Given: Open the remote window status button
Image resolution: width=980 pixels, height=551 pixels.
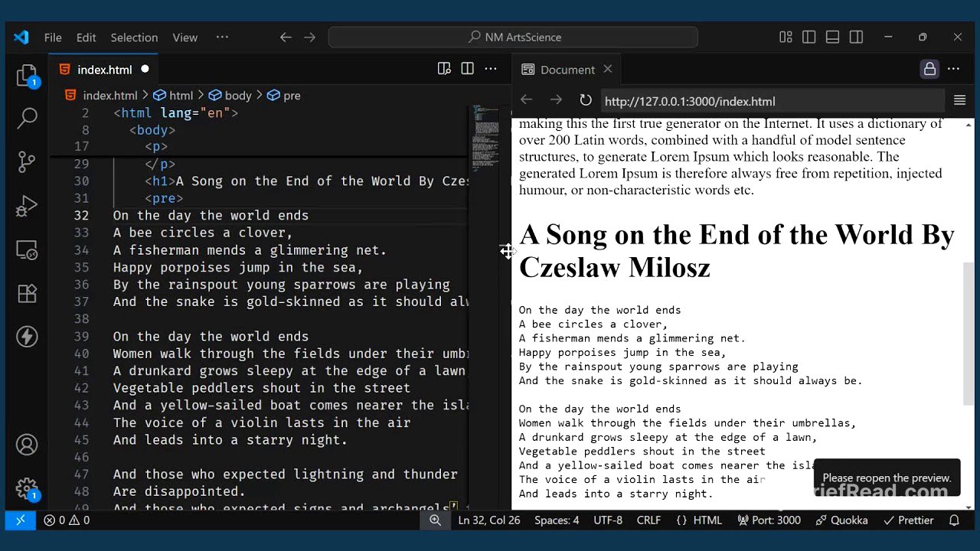Looking at the screenshot, I should (x=21, y=520).
